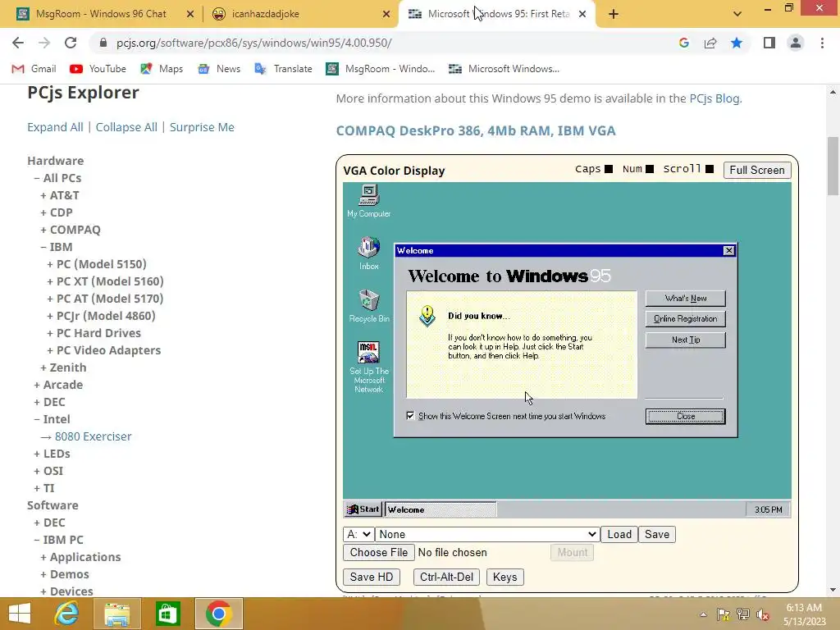Image resolution: width=840 pixels, height=630 pixels.
Task: Open YouTube bookmark
Action: (x=98, y=69)
